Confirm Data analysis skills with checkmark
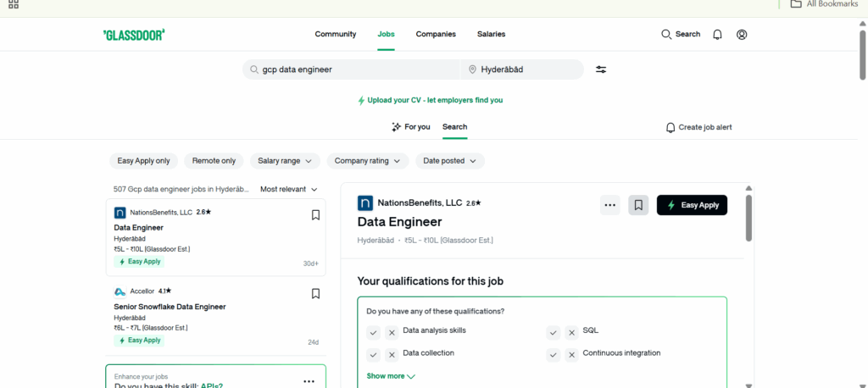Image resolution: width=868 pixels, height=388 pixels. coord(373,332)
